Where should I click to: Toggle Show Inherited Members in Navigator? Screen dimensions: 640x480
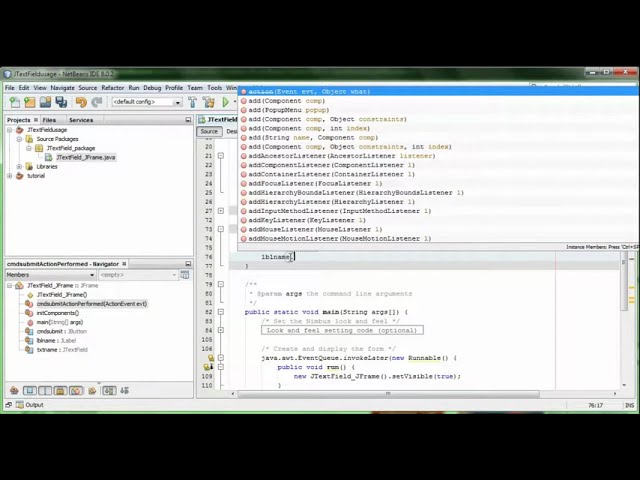point(14,391)
